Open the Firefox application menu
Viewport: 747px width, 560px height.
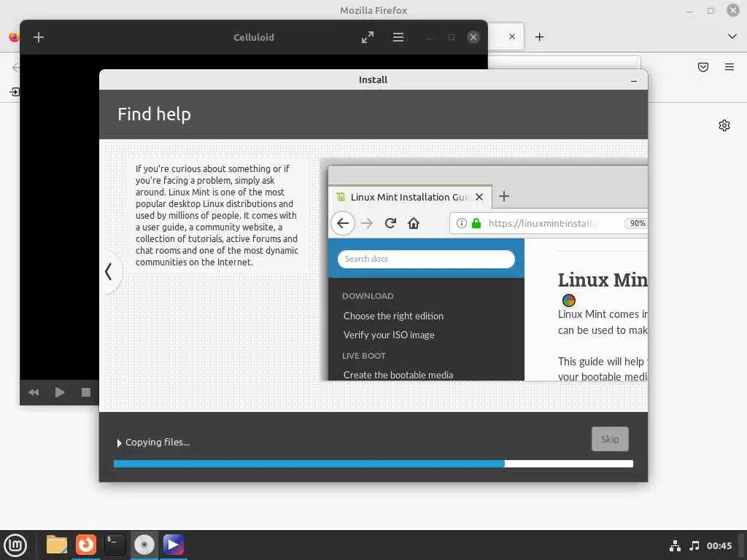coord(729,67)
